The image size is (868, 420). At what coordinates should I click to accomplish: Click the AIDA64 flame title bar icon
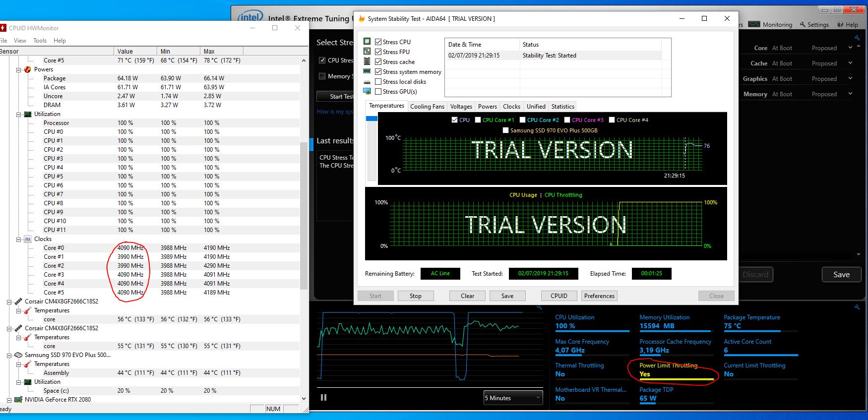(362, 19)
